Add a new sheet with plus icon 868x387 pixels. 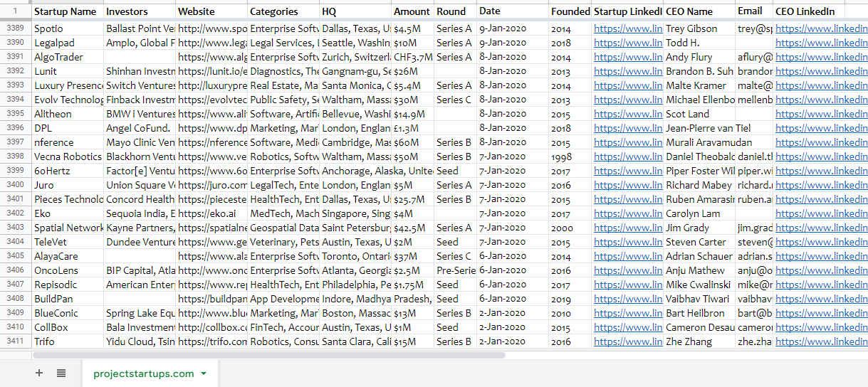(39, 373)
